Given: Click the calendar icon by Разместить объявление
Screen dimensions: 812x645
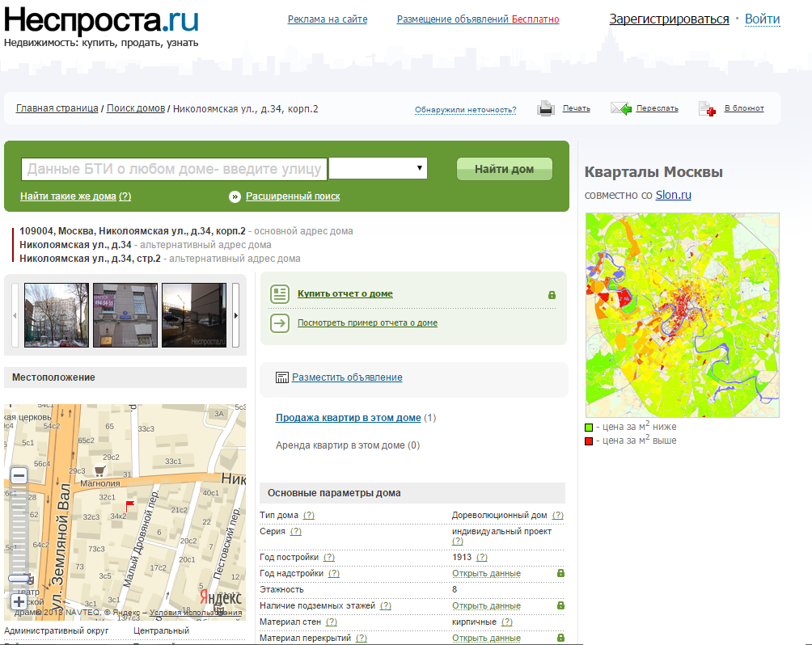Looking at the screenshot, I should click(x=281, y=377).
